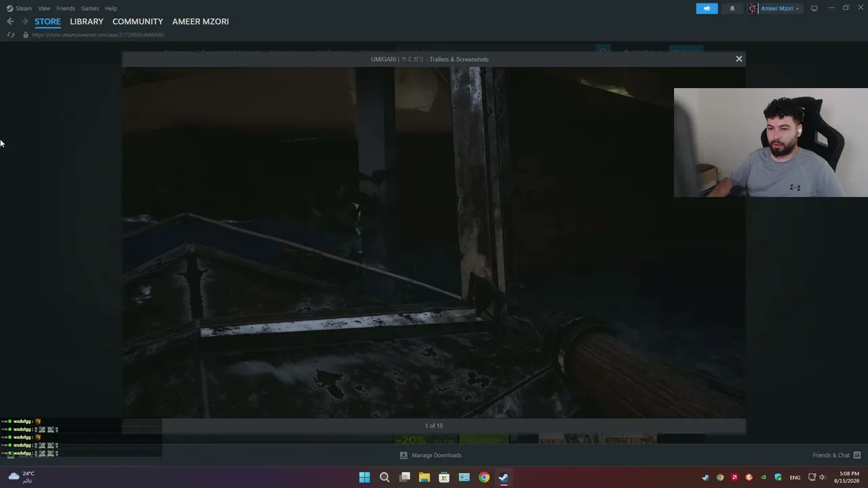The height and width of the screenshot is (488, 868).
Task: Open the Games menu
Action: 90,8
